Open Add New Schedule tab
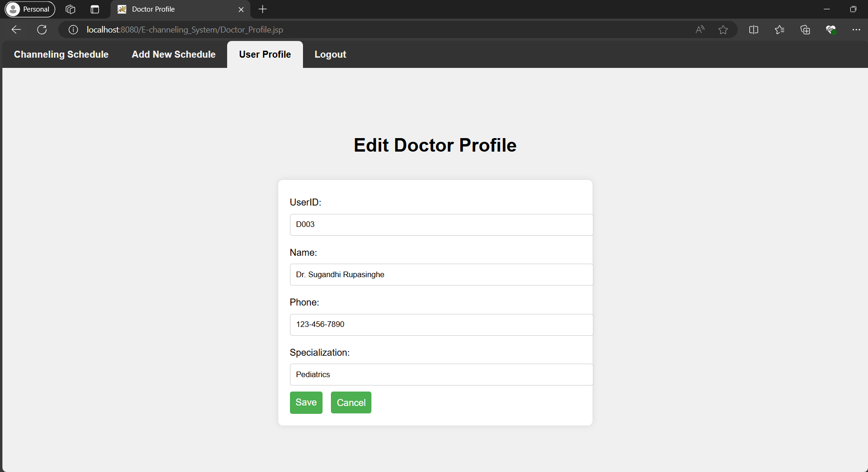The image size is (868, 472). (x=174, y=54)
